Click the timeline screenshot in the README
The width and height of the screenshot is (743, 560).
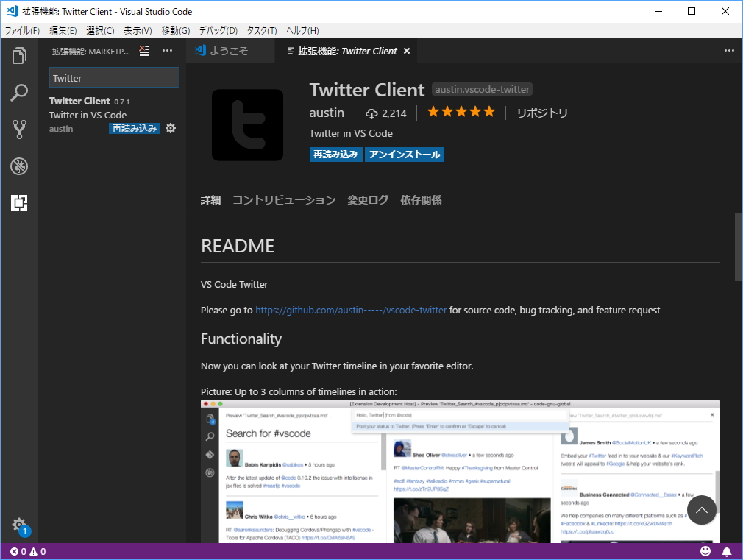pos(460,472)
